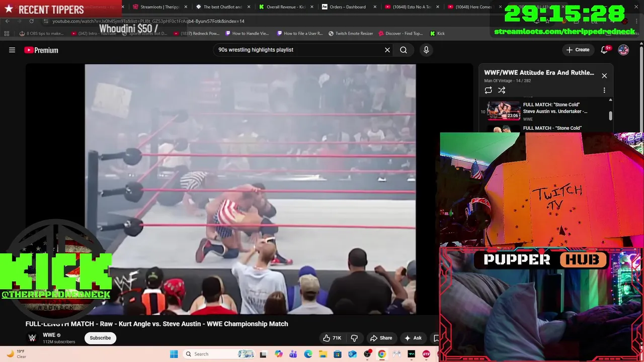Viewport: 644px width, 362px height.
Task: Share the Kurt Angle vs. Steve Austin video
Action: pyautogui.click(x=381, y=338)
